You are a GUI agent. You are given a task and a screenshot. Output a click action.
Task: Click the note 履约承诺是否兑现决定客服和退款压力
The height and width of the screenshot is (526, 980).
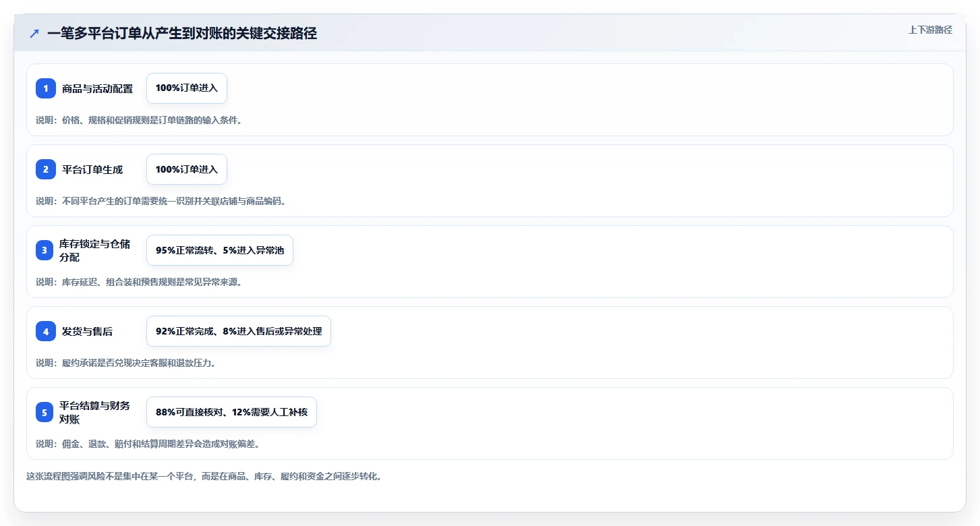pyautogui.click(x=125, y=363)
